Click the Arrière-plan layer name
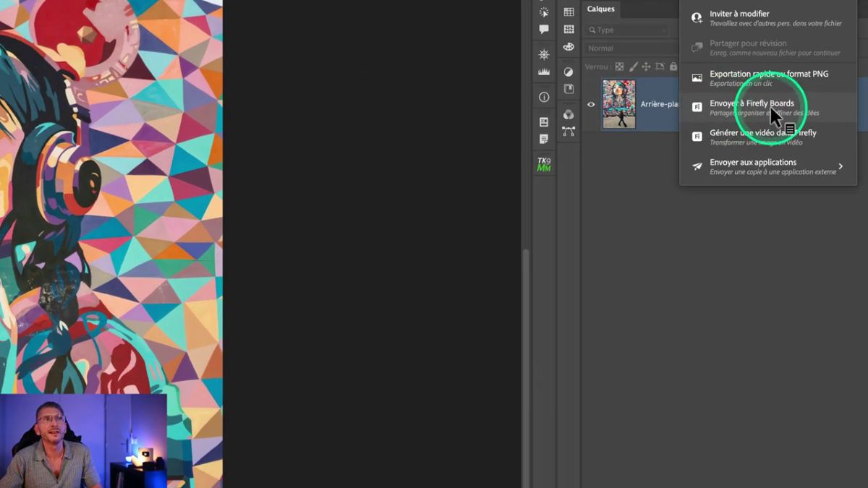Screen dimensions: 868x488 tap(660, 104)
